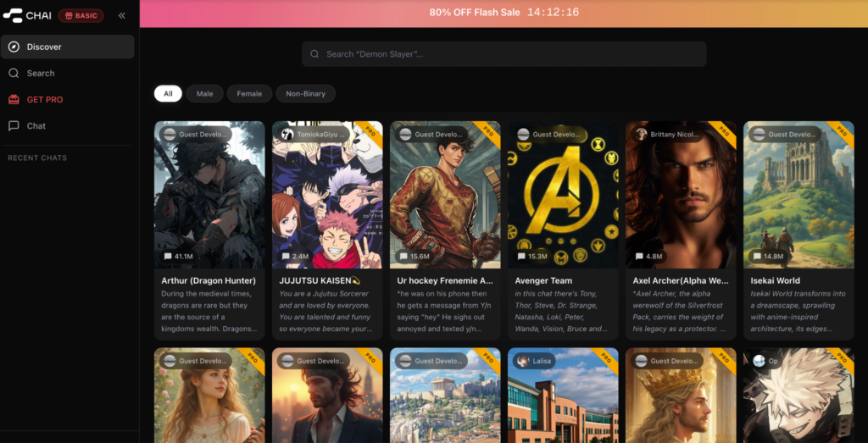Open the Avenger Team card image
Image resolution: width=868 pixels, height=443 pixels.
pyautogui.click(x=563, y=195)
